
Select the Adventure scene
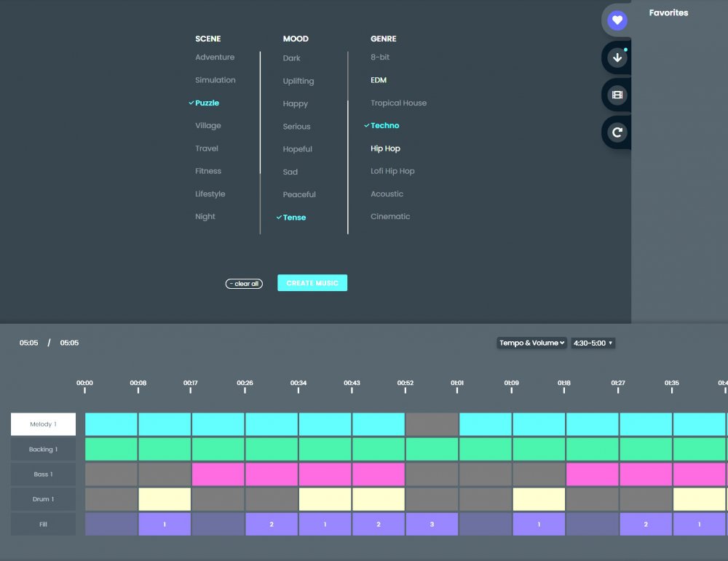(x=215, y=57)
